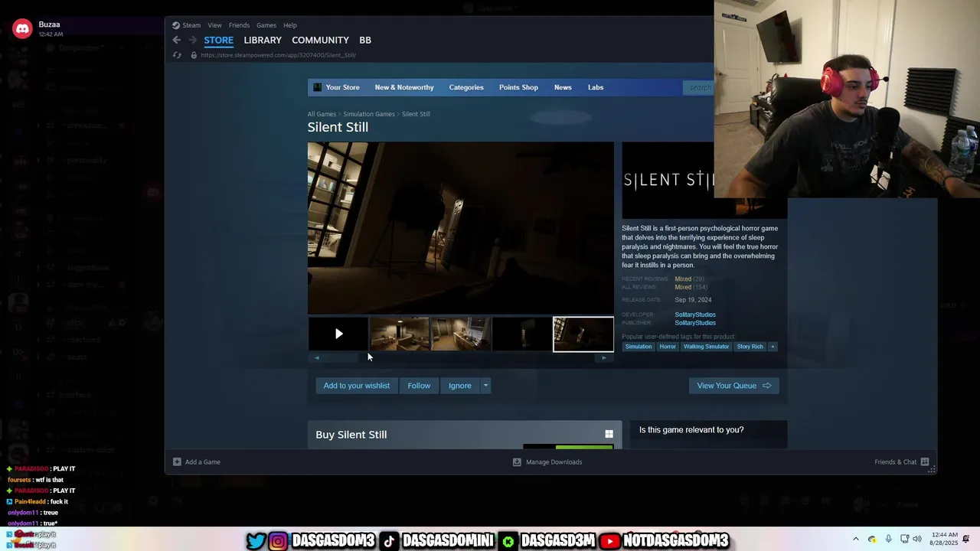This screenshot has height=551, width=980.
Task: Switch to the COMMUNITY tab
Action: [320, 40]
